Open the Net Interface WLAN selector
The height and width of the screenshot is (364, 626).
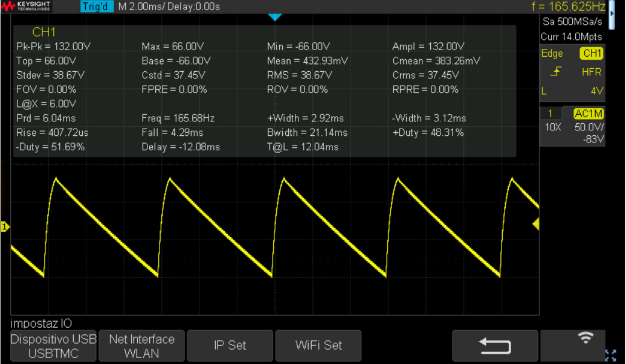(x=141, y=346)
